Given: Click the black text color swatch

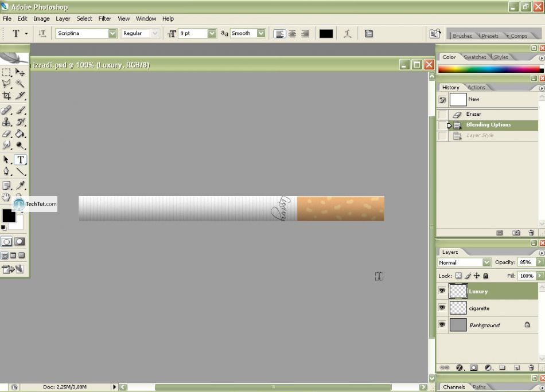Looking at the screenshot, I should click(x=326, y=34).
